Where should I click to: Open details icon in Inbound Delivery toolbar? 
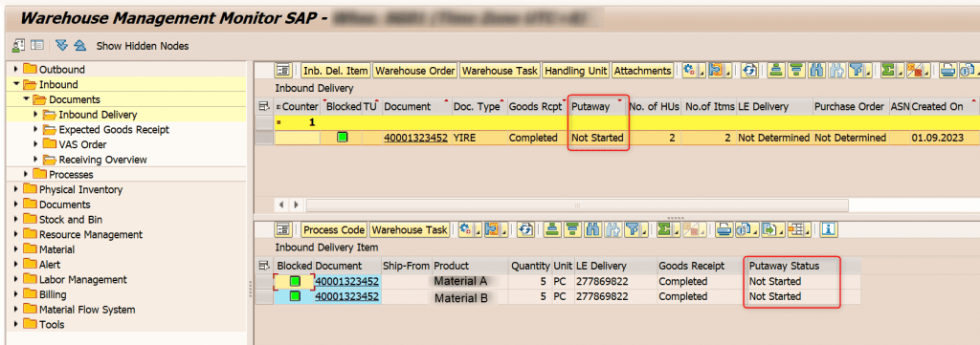pyautogui.click(x=284, y=71)
